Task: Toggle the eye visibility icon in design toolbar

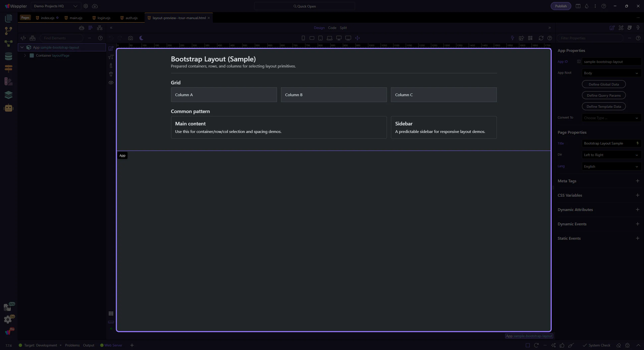Action: click(x=111, y=83)
